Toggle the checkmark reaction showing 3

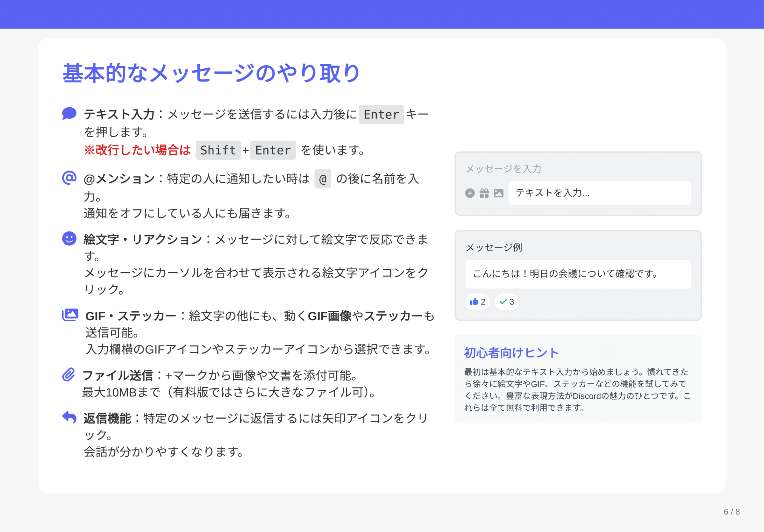point(506,302)
